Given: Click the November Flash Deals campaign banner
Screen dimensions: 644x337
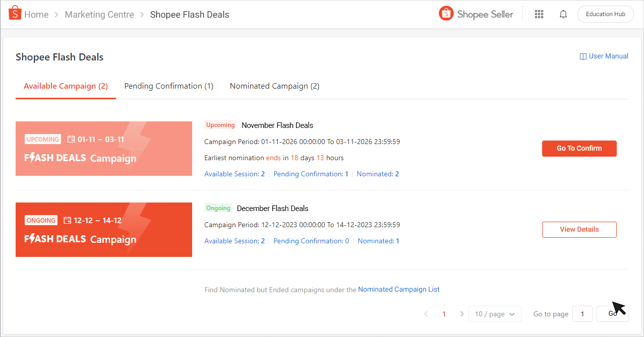Looking at the screenshot, I should (104, 149).
